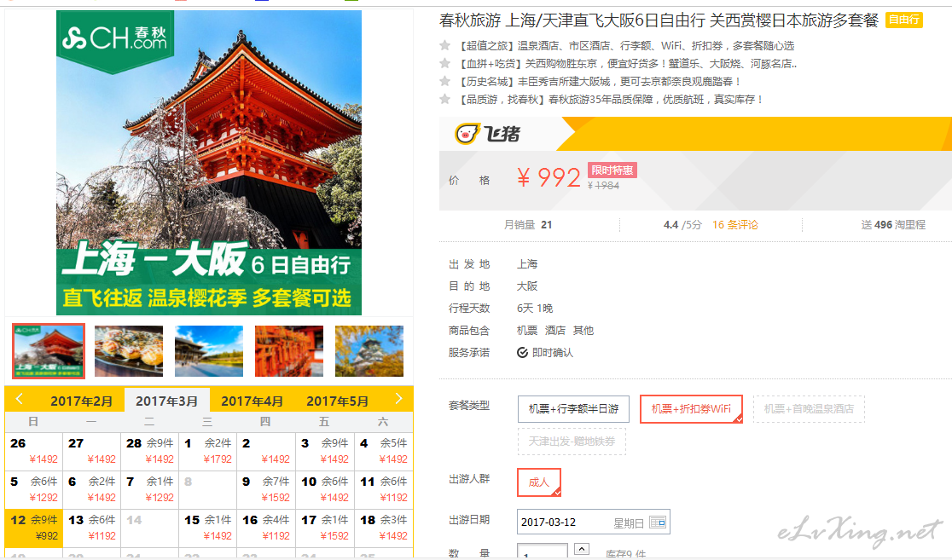View the temple with lake thumbnail

point(209,351)
